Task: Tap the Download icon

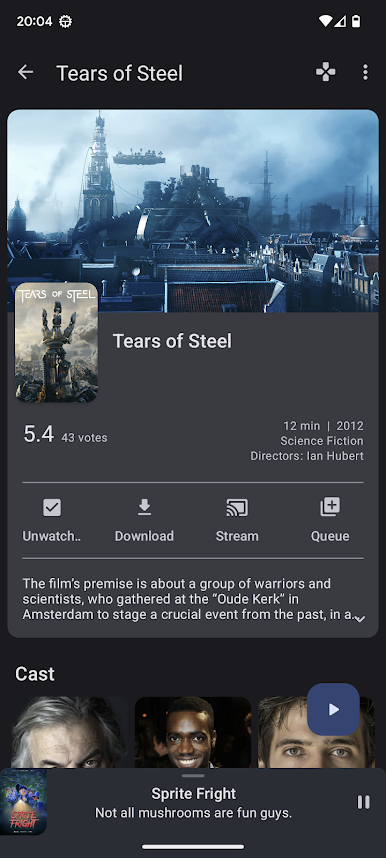Action: coord(144,507)
